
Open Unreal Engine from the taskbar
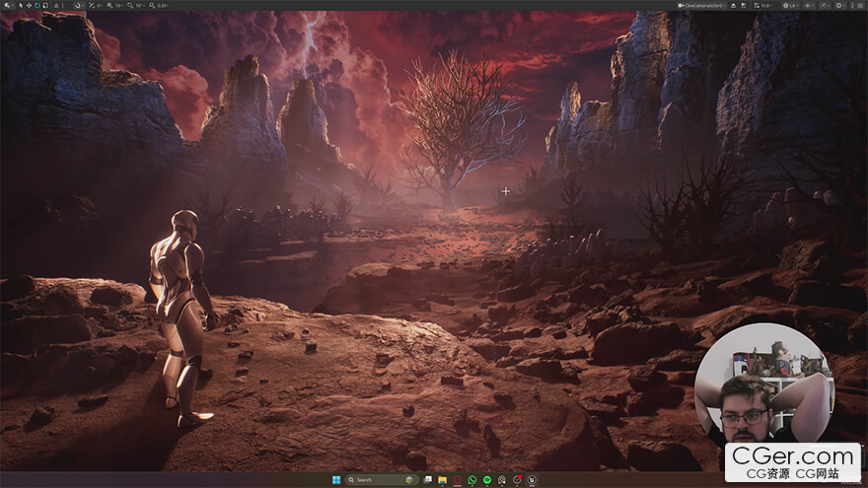(x=533, y=480)
